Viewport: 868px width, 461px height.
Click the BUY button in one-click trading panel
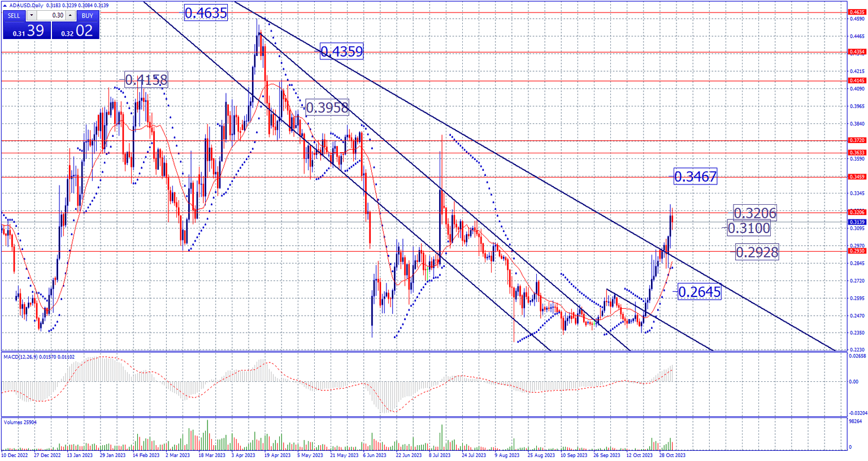[x=87, y=16]
